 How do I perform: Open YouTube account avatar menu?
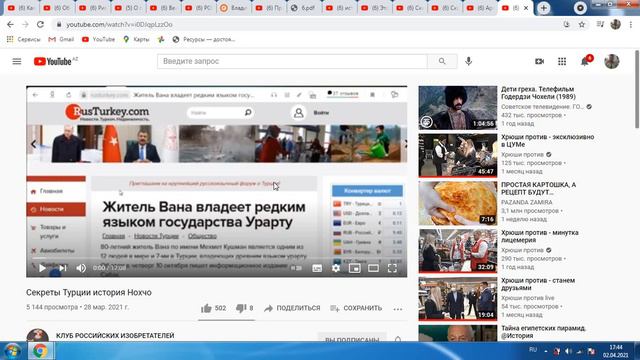click(611, 61)
